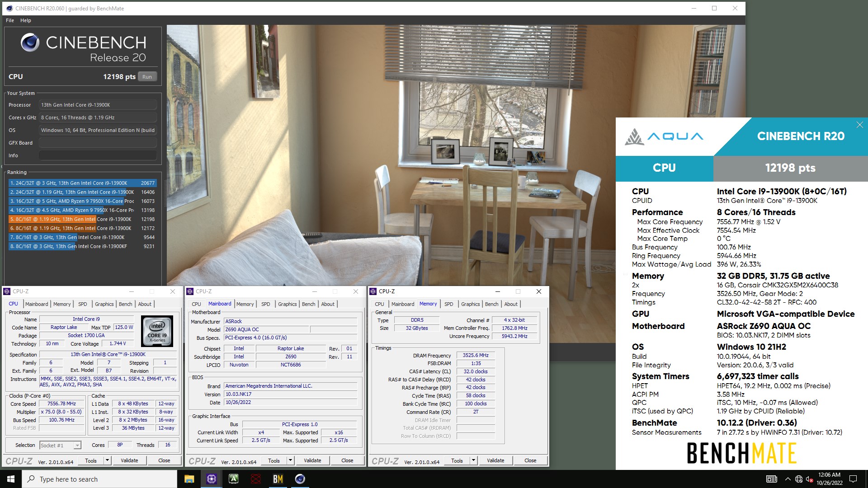Switch to Mainboard tab in first CPU-Z window
868x488 pixels.
pyautogui.click(x=37, y=304)
